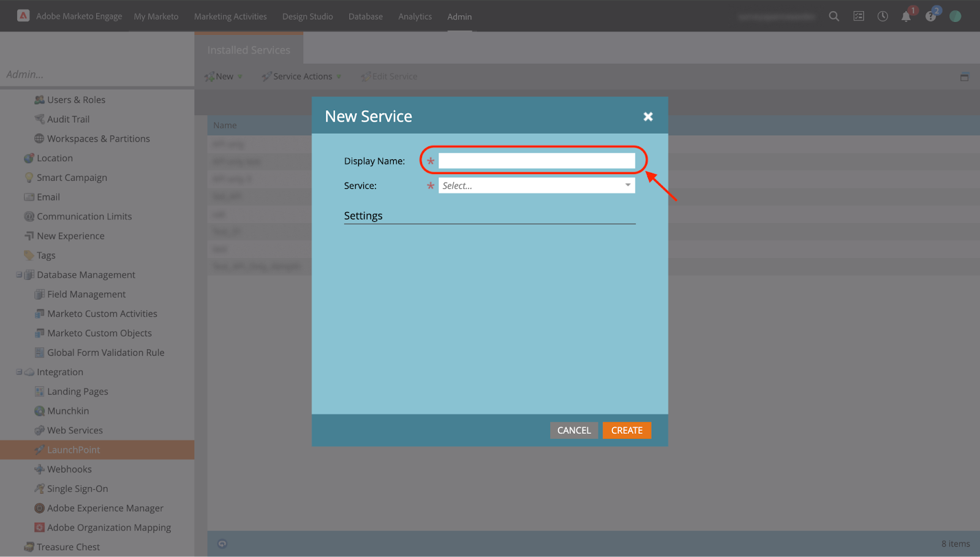Click the search magnifier icon in top bar

pos(834,17)
